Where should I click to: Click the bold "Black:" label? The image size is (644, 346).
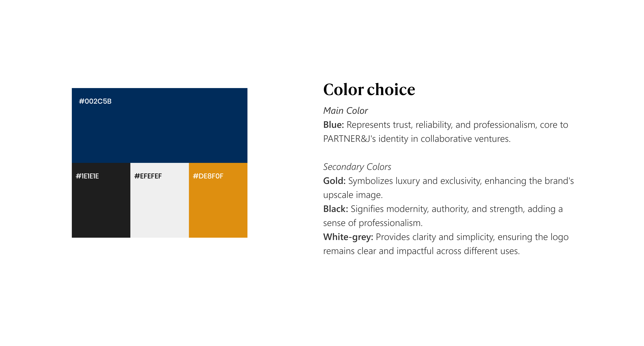click(335, 209)
